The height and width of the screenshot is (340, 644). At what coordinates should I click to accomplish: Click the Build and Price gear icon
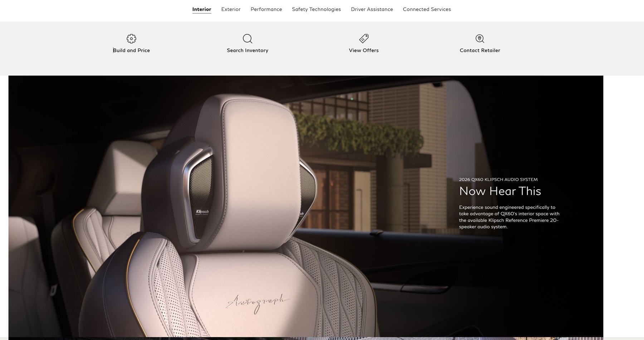pos(131,39)
